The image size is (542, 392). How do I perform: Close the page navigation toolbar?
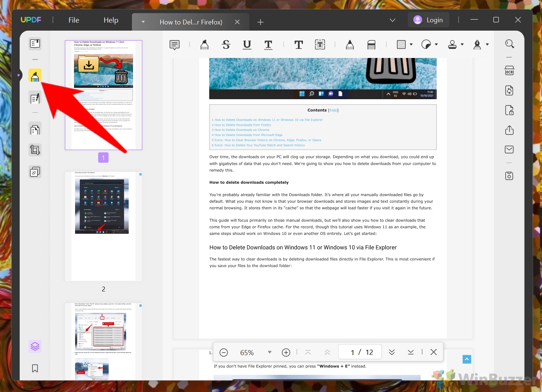tap(434, 352)
